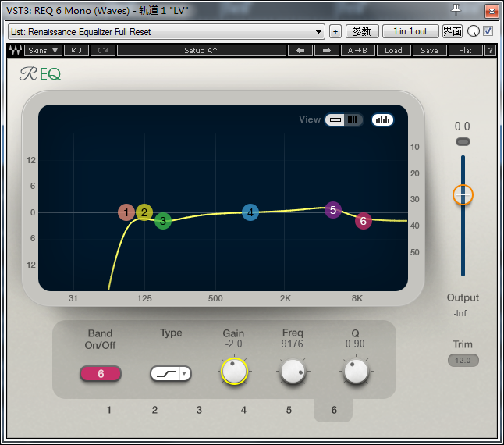This screenshot has height=445, width=504.
Task: Open the 1 in 1 out routing button
Action: 410,31
